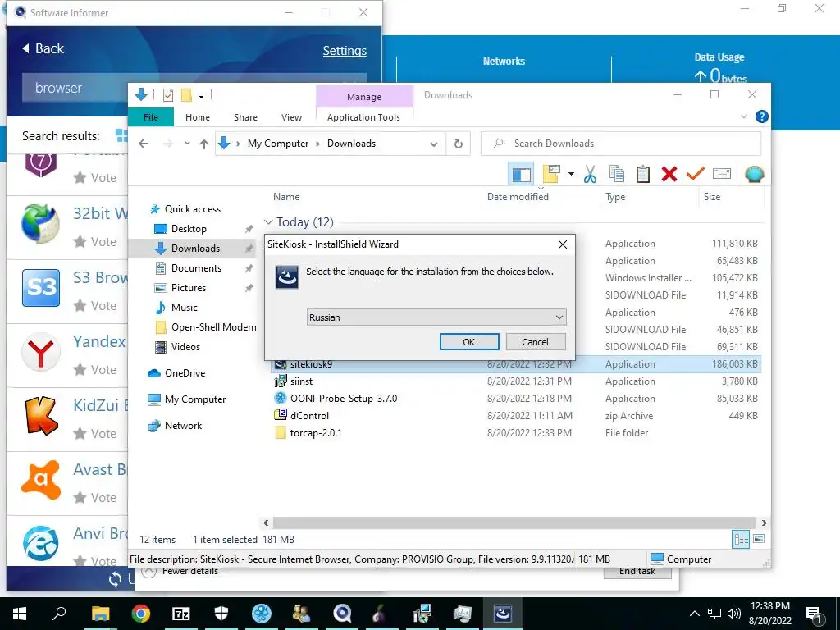Collapse Task Manager to Fewer details
Viewport: 840px width, 630px height.
[180, 571]
